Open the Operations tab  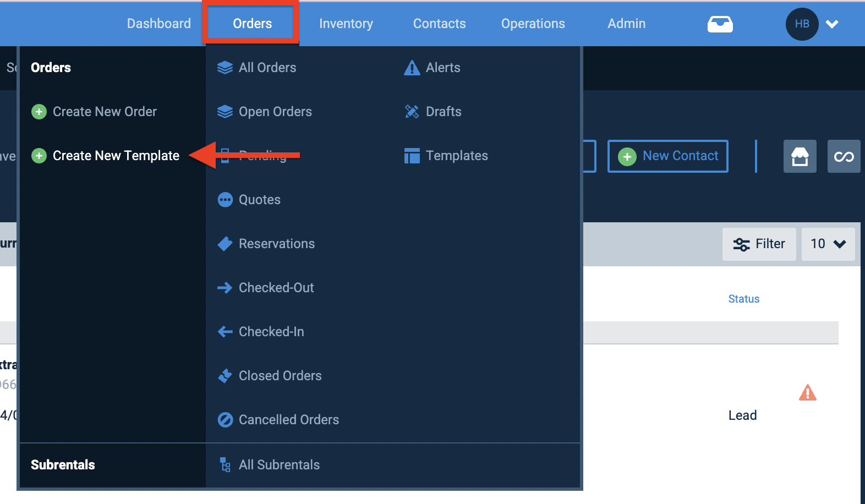coord(533,24)
